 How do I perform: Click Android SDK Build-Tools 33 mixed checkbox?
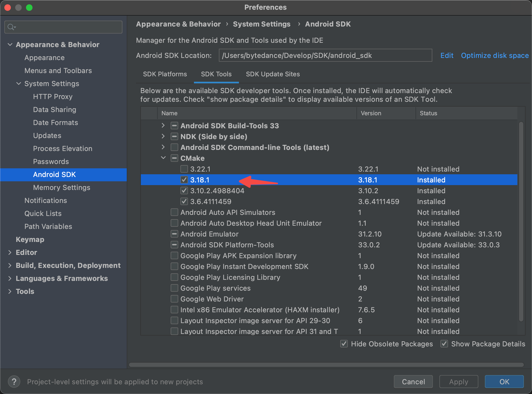(174, 126)
